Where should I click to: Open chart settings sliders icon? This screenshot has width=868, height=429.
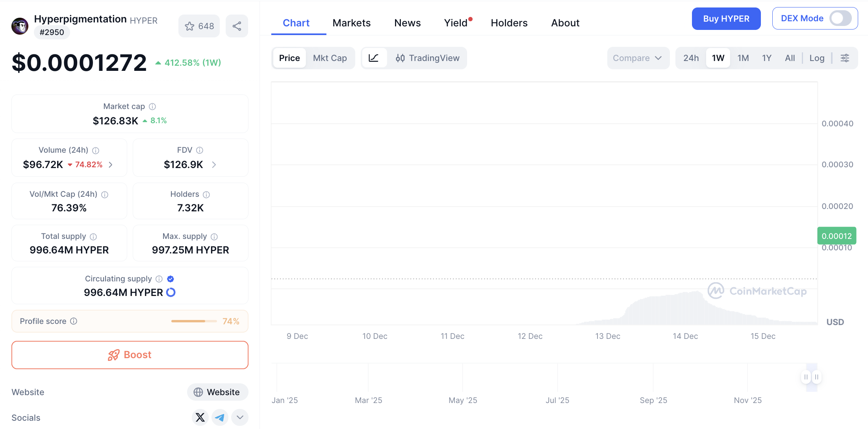pos(845,58)
